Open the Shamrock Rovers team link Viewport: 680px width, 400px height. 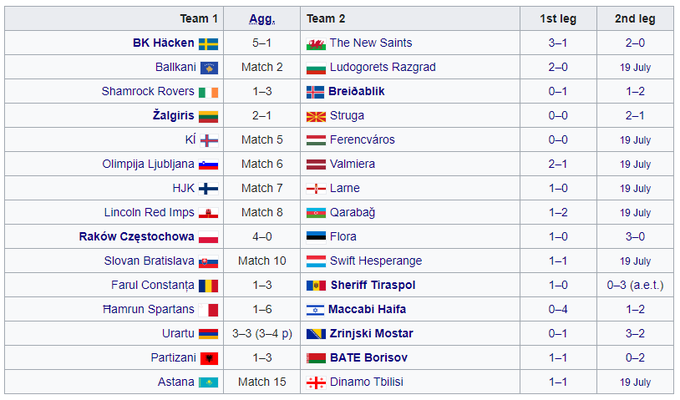(148, 91)
